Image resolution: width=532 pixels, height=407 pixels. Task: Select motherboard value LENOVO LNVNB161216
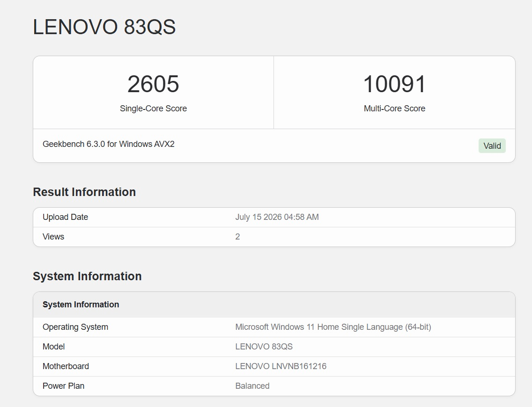tap(281, 366)
